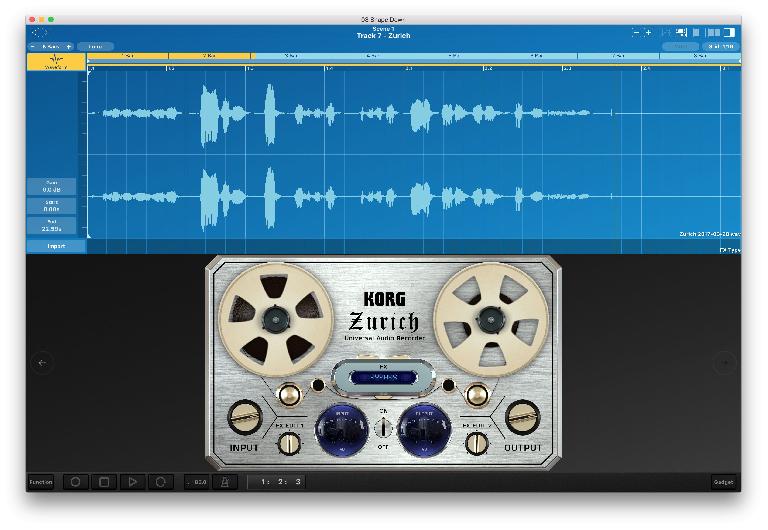Viewport: 768px width, 530px height.
Task: Select the right-panel layout icon
Action: (x=730, y=32)
